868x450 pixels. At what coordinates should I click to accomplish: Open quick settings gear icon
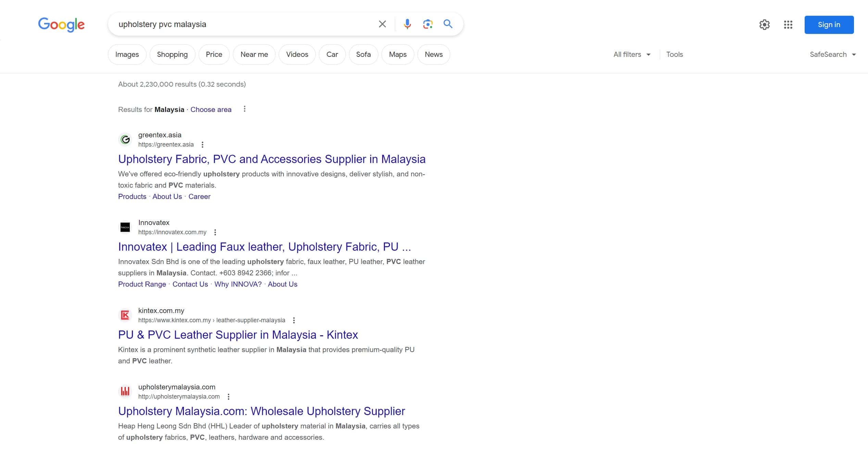pyautogui.click(x=764, y=25)
